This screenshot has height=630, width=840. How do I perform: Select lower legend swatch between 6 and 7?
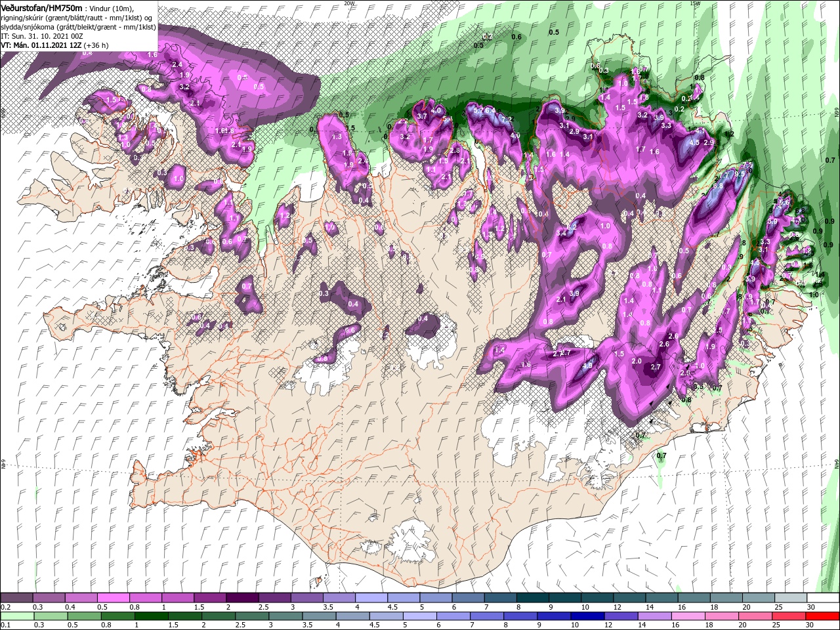tap(452, 616)
